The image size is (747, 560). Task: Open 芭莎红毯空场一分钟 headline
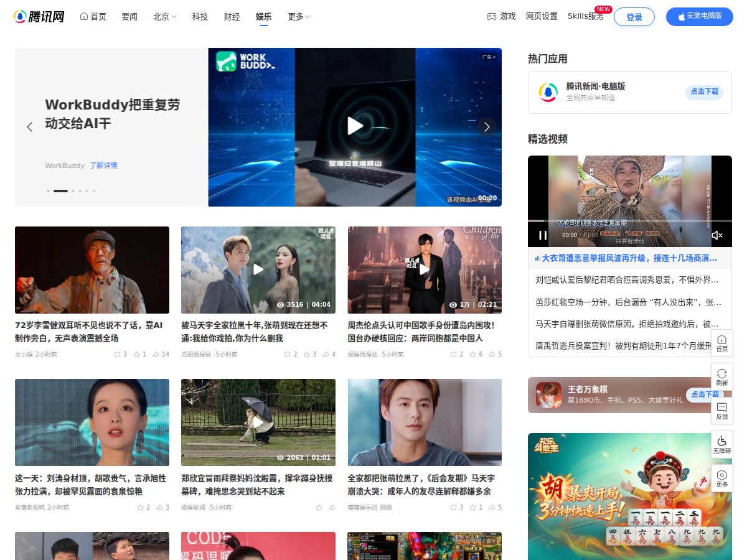pyautogui.click(x=629, y=302)
